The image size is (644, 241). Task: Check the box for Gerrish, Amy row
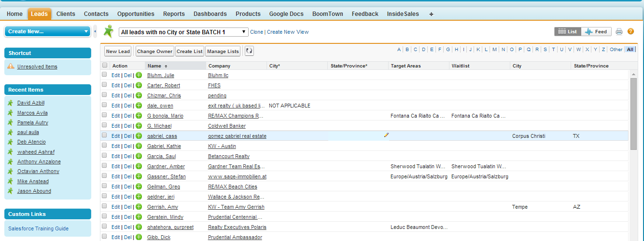(105, 207)
